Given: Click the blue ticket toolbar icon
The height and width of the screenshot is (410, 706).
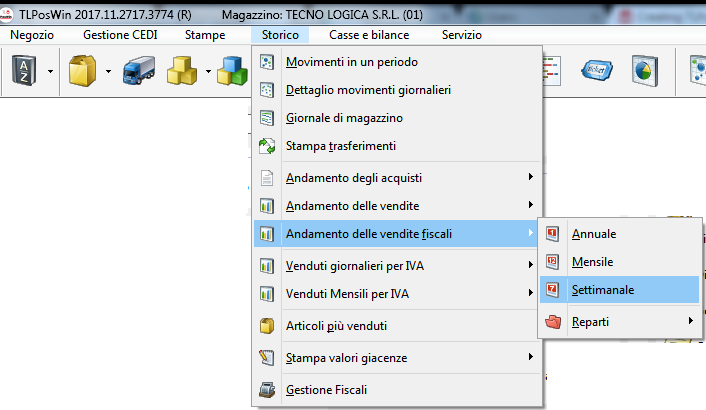Looking at the screenshot, I should [x=598, y=71].
